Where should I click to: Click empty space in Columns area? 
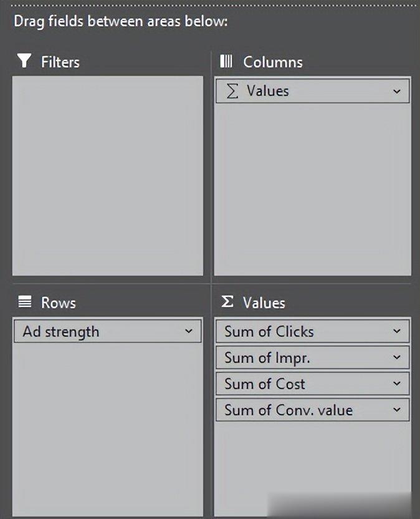click(312, 187)
